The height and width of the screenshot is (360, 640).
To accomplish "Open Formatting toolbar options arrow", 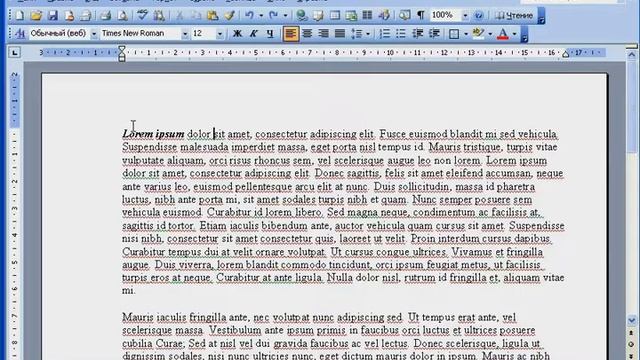I will [x=524, y=34].
